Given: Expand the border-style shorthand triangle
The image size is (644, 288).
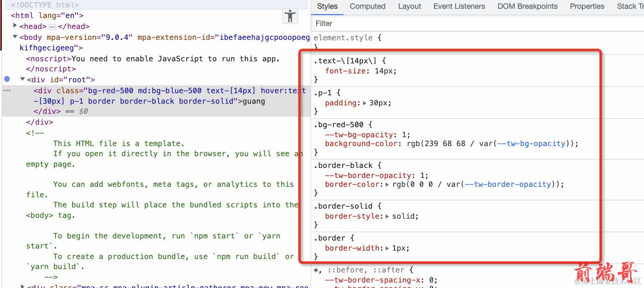Looking at the screenshot, I should [387, 217].
